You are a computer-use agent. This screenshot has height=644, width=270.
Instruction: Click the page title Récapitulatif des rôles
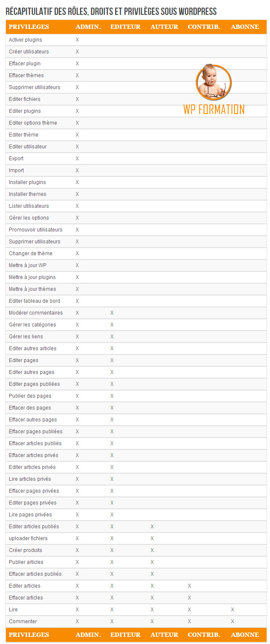coord(111,11)
